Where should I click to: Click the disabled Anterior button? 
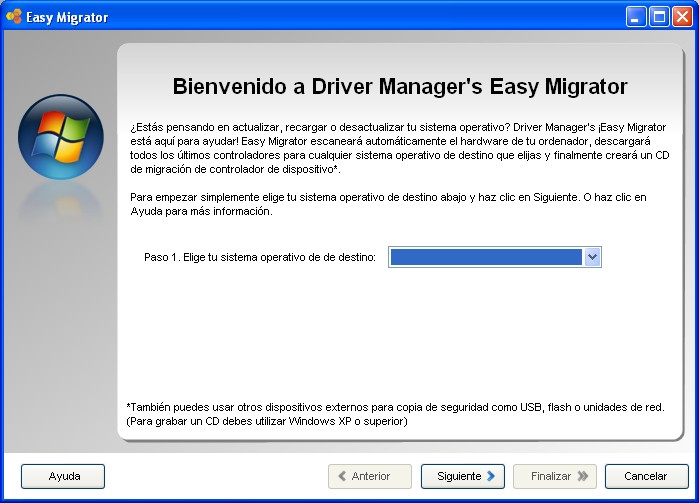coord(370,476)
